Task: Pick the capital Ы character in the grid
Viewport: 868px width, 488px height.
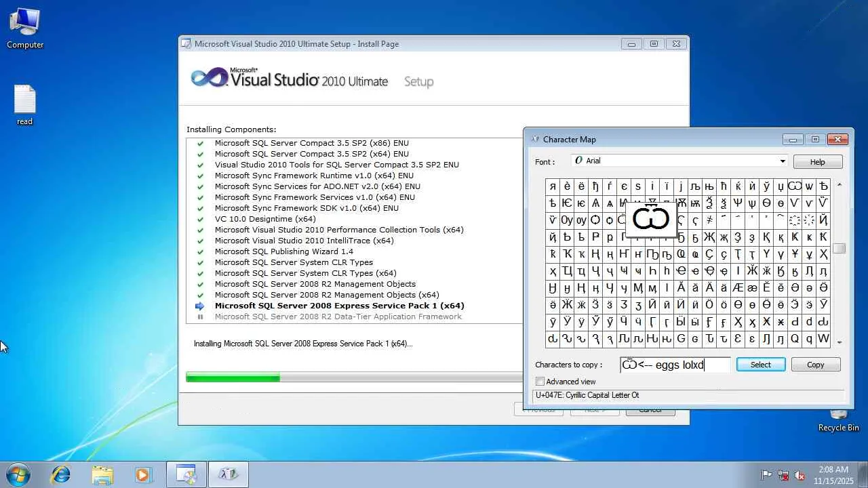Action: [681, 322]
